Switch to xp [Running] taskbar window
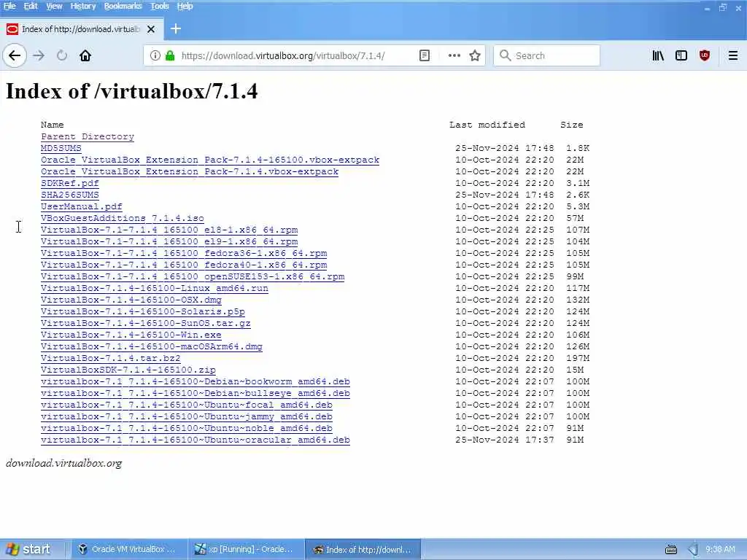This screenshot has height=560, width=747. [245, 550]
